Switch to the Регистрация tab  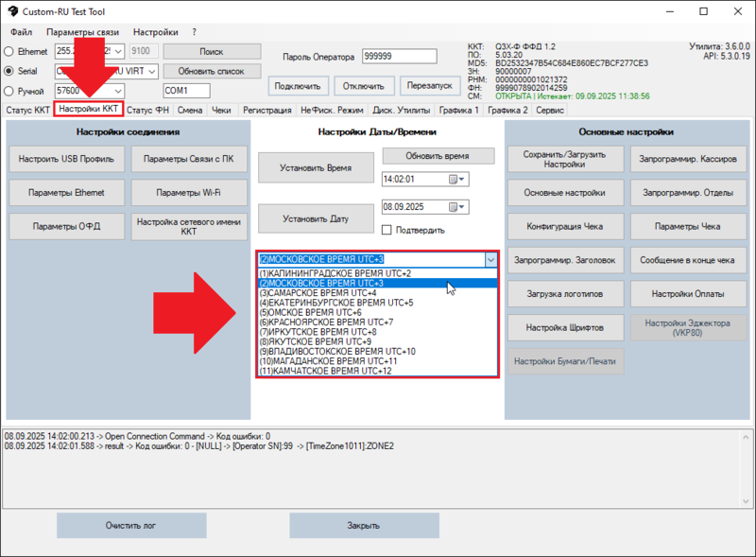click(266, 111)
